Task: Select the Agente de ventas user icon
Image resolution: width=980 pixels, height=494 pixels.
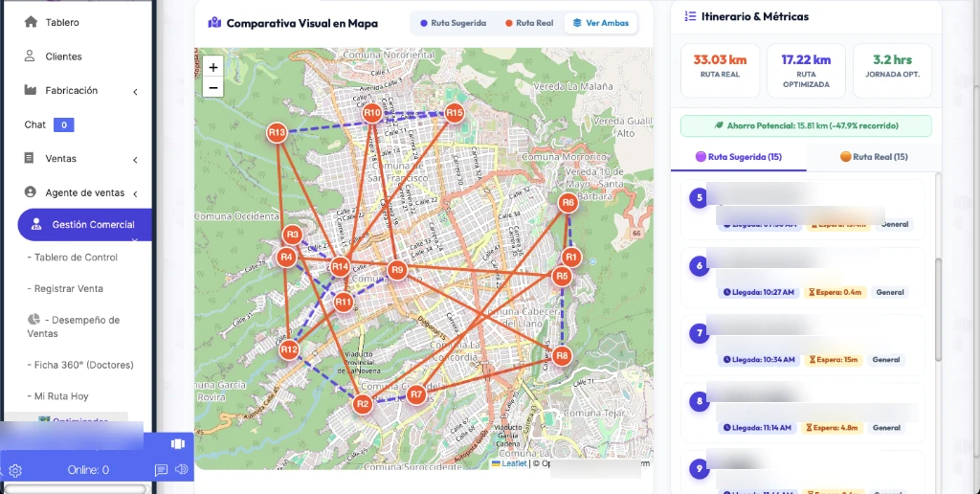Action: click(x=30, y=192)
